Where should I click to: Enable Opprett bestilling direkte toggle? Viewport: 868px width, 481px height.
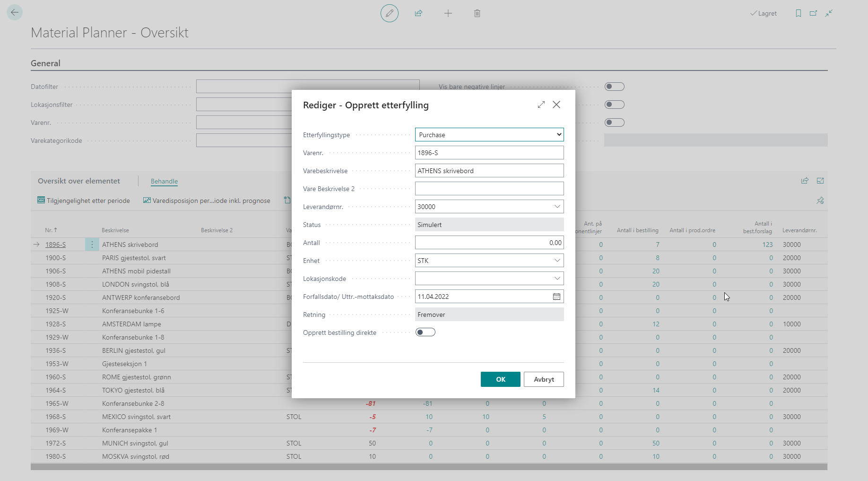coord(425,332)
